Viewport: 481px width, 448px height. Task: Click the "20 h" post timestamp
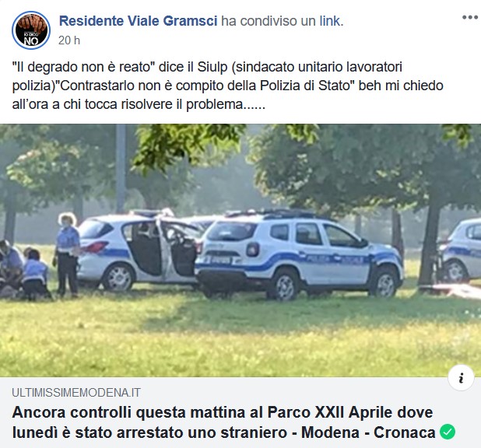(69, 40)
